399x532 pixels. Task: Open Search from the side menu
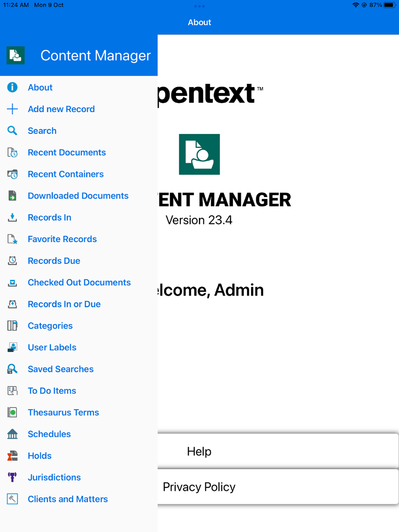(42, 131)
